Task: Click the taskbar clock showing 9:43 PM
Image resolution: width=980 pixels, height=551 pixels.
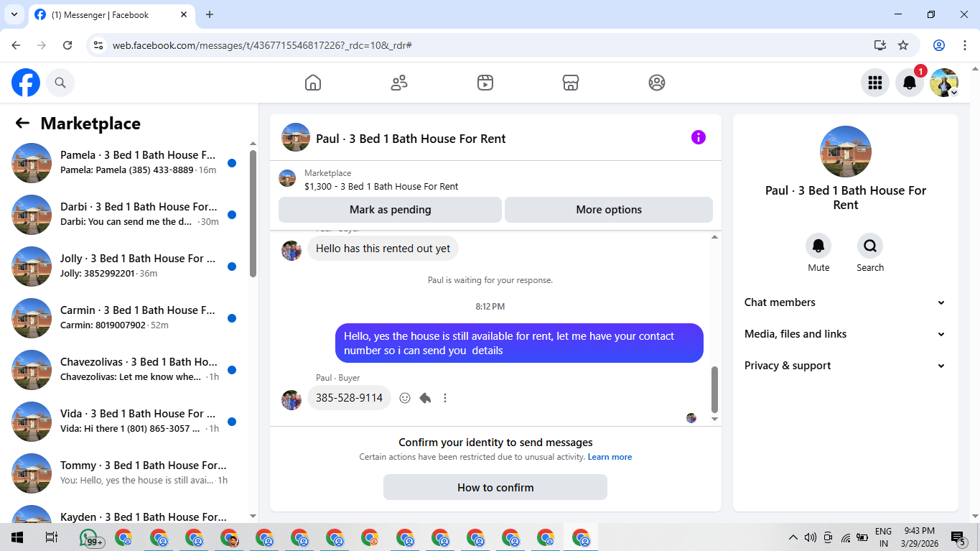Action: point(920,537)
